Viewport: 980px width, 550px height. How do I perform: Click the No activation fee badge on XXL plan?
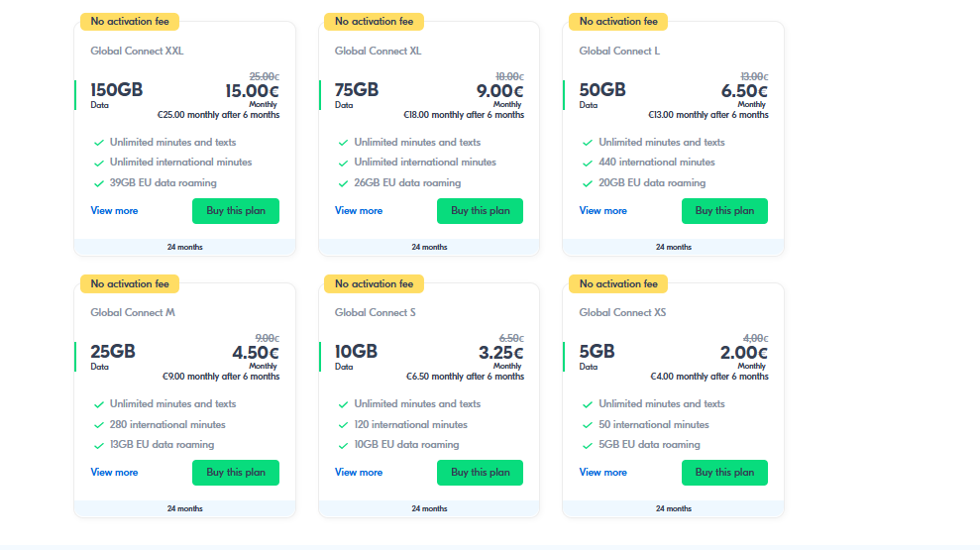130,21
